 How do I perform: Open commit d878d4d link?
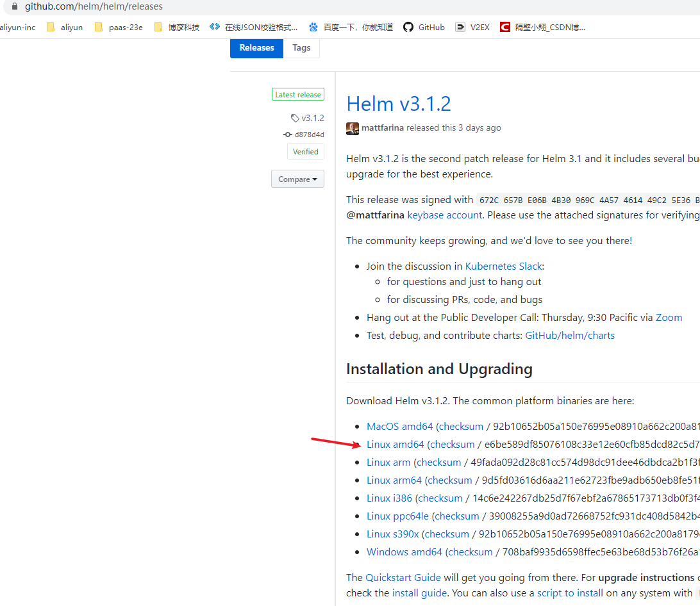click(310, 135)
